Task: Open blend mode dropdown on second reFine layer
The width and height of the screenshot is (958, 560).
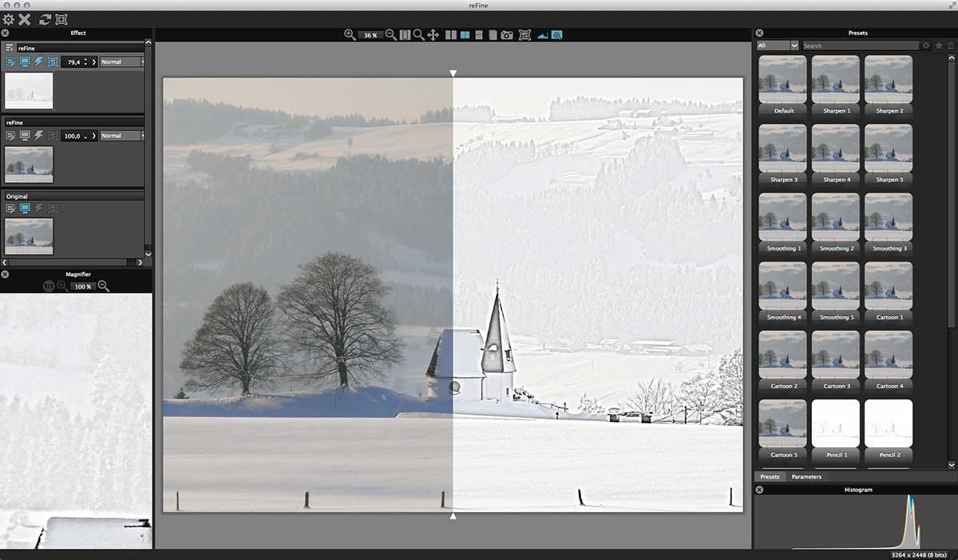Action: [122, 136]
